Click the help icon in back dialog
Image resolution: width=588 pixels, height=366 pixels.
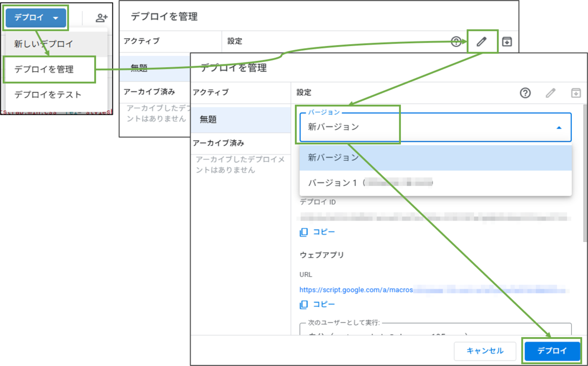pos(456,42)
